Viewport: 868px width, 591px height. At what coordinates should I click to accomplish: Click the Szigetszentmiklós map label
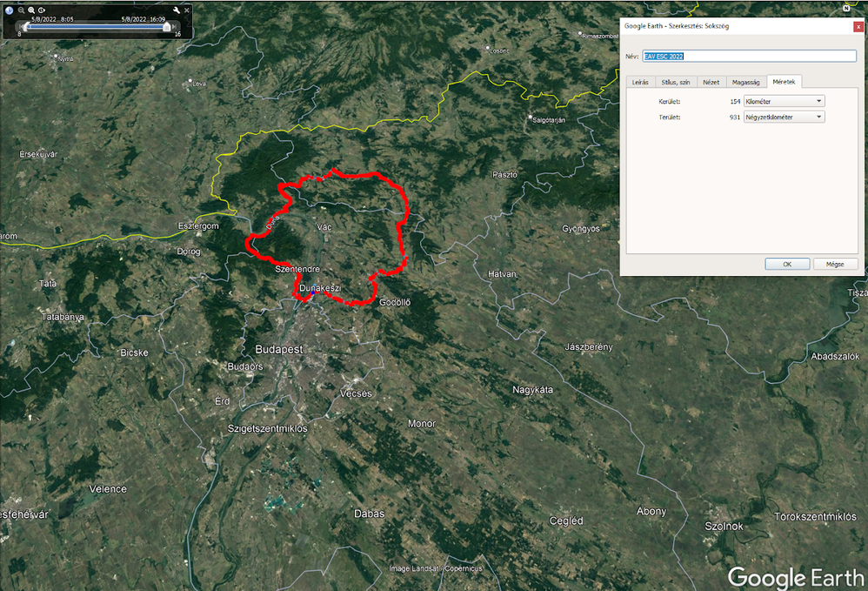(267, 429)
